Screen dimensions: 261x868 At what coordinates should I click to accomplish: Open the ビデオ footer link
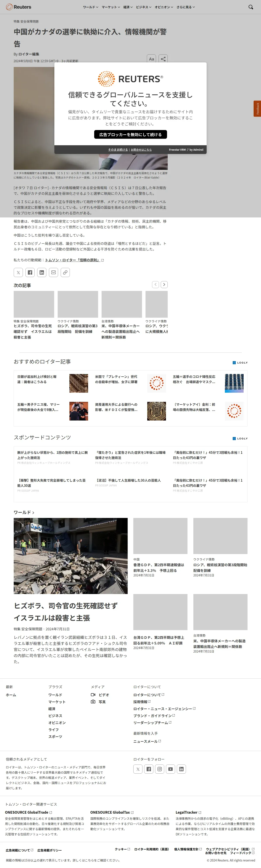pos(100,695)
